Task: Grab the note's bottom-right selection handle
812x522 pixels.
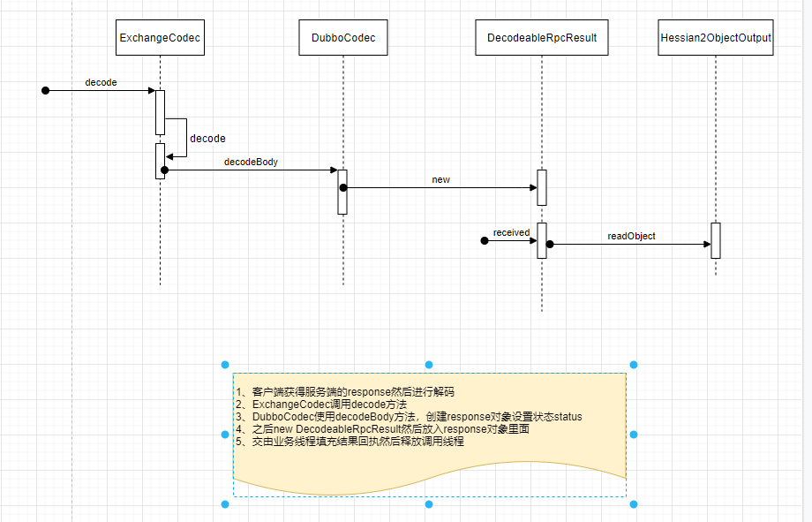Action: pyautogui.click(x=634, y=504)
